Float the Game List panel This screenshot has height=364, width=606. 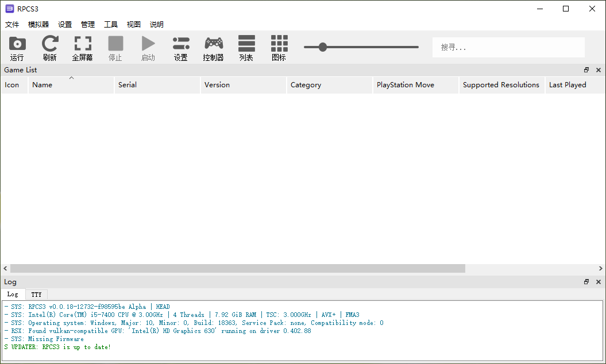586,70
